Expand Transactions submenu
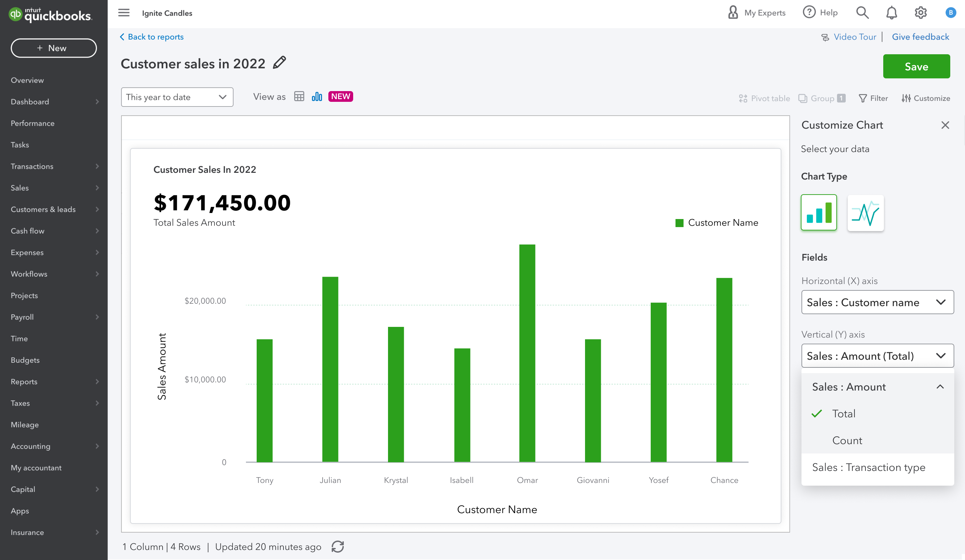Screen dimensions: 965x560 pos(97,166)
